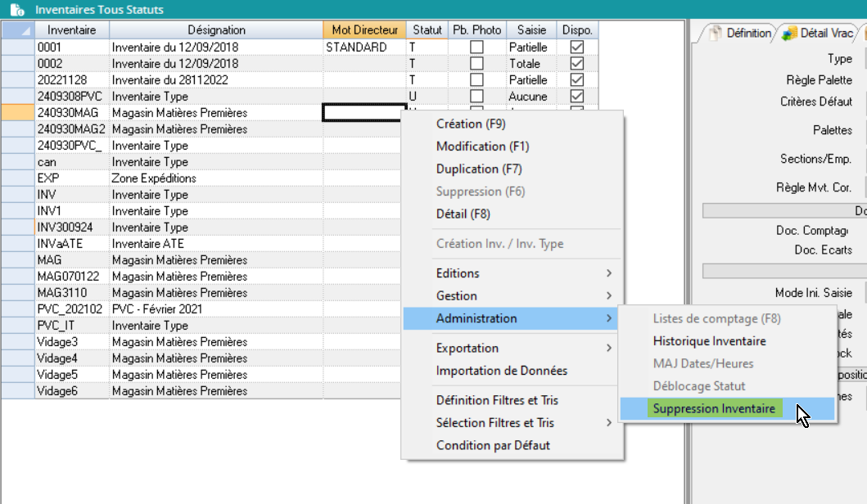The width and height of the screenshot is (867, 504).
Task: Click the Inventaires window title icon
Action: click(16, 10)
